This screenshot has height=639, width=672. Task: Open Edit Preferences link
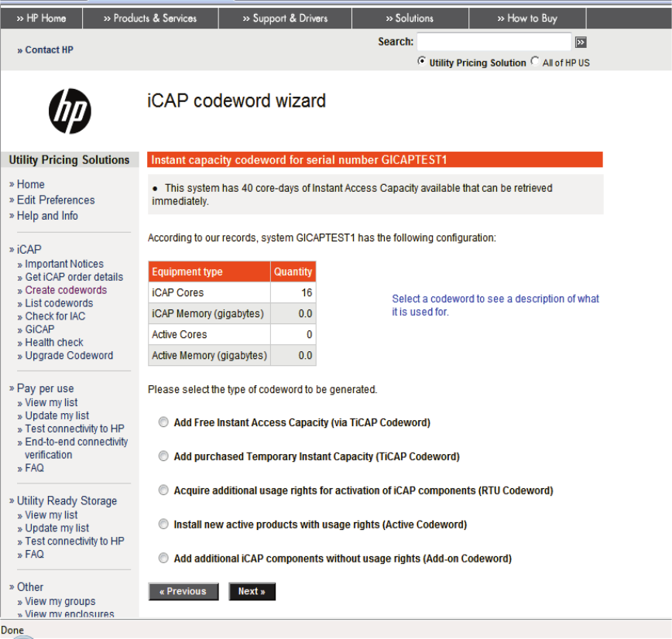[56, 200]
